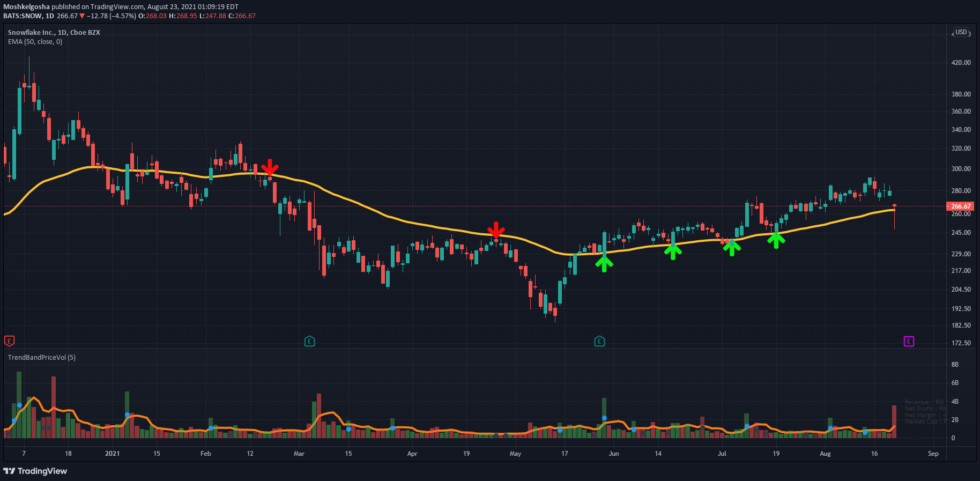
Task: Click the 360.00 price axis label
Action: click(x=961, y=112)
